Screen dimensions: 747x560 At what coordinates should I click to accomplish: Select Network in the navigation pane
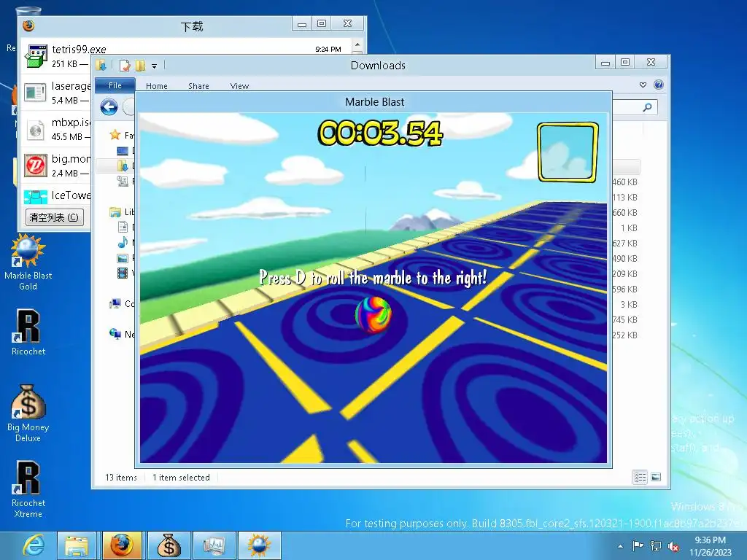pos(122,334)
